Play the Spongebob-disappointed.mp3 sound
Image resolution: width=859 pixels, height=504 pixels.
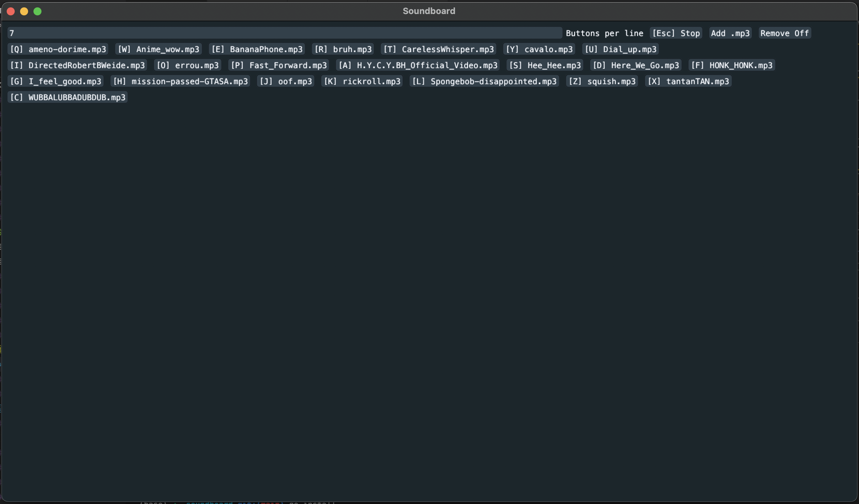point(484,81)
